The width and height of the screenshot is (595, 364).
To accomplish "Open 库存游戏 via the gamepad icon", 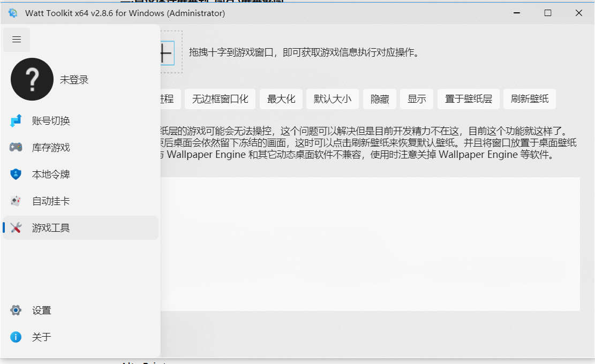I will tap(16, 147).
